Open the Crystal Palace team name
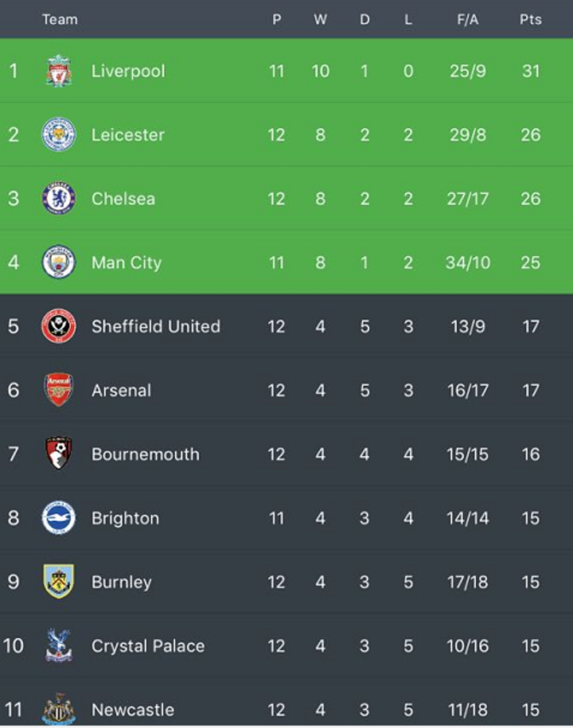Screen dimensions: 573x728 point(148,646)
